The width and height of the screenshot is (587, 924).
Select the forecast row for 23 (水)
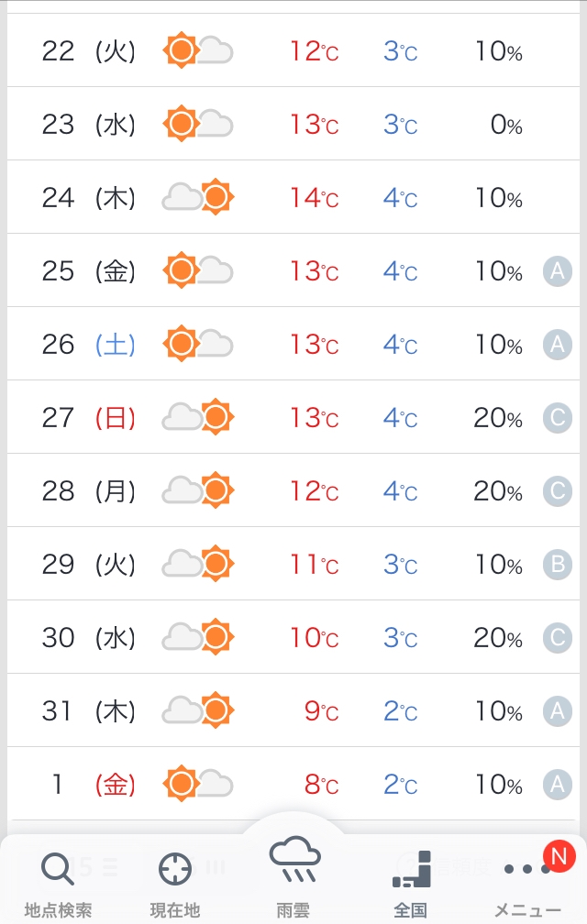click(x=293, y=124)
